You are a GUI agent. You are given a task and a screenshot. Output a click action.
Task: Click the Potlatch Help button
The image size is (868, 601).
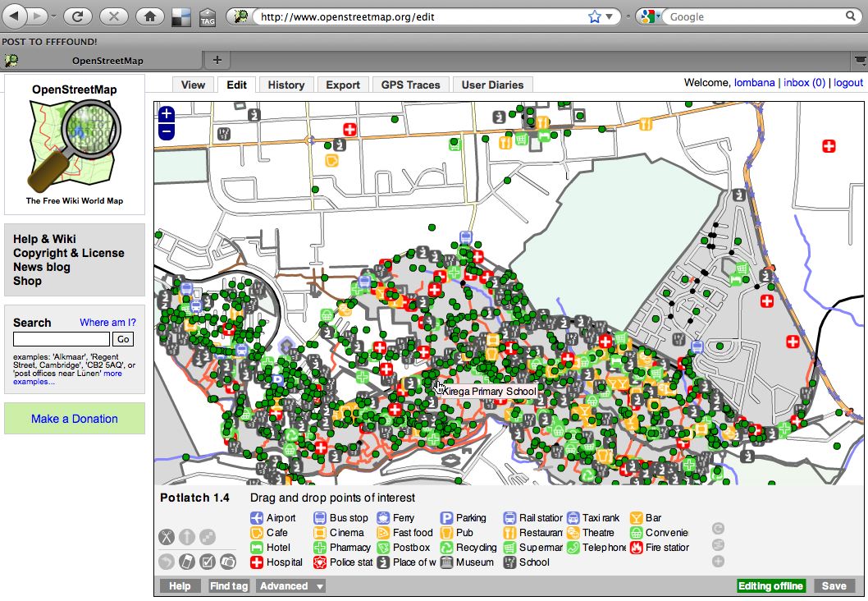[x=180, y=586]
